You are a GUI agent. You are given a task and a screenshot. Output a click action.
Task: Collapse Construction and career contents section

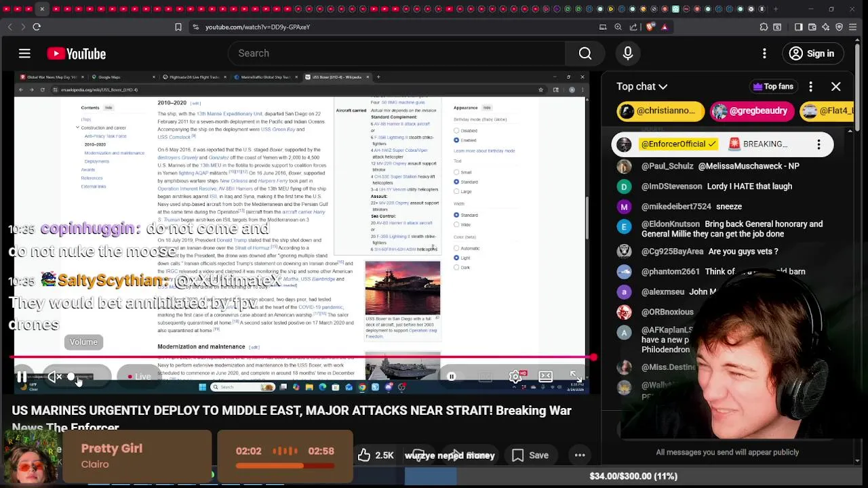(77, 127)
